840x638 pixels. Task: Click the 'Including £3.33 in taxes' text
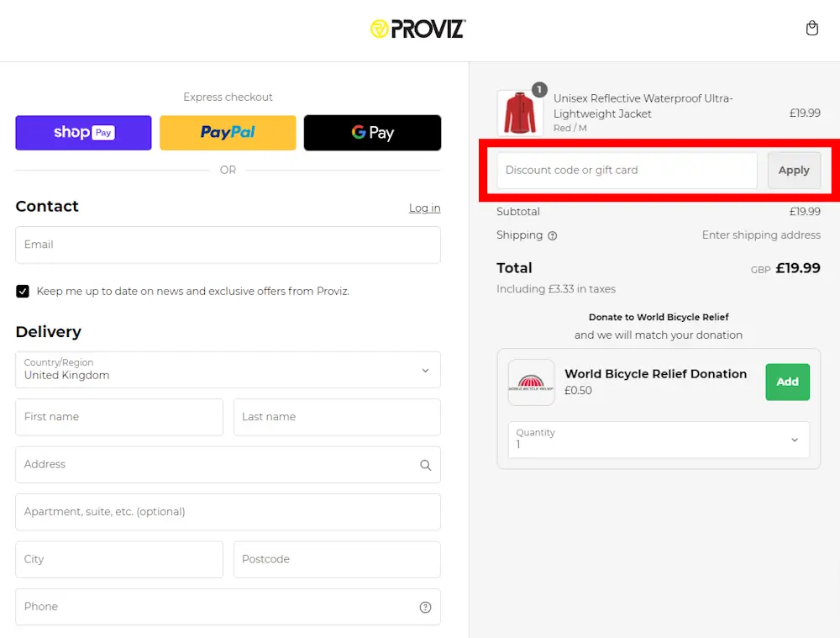tap(556, 289)
